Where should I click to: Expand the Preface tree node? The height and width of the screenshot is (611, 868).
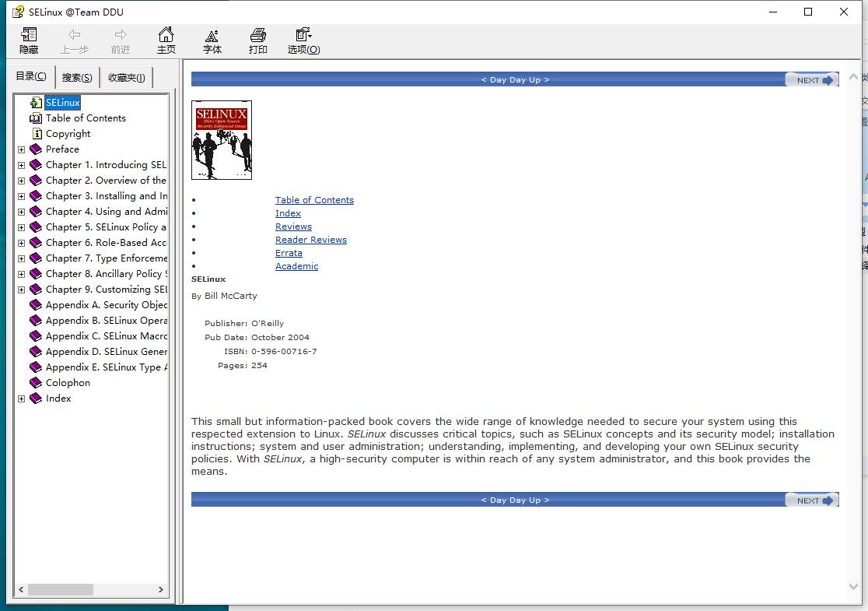click(x=21, y=149)
